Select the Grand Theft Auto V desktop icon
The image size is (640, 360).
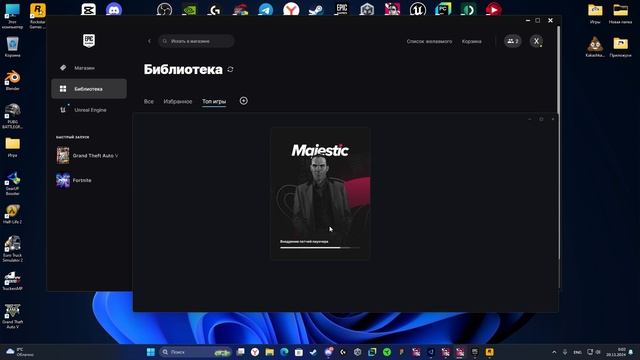pyautogui.click(x=13, y=316)
